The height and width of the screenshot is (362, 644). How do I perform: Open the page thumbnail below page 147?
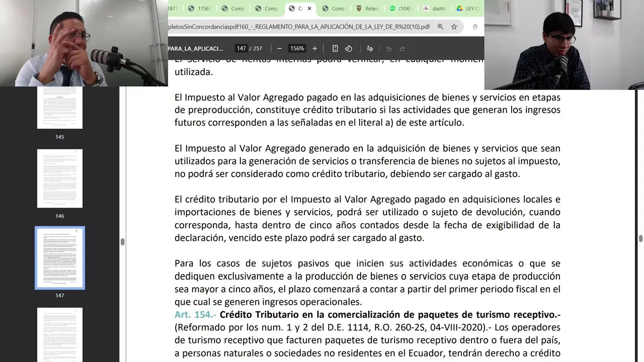pyautogui.click(x=60, y=334)
